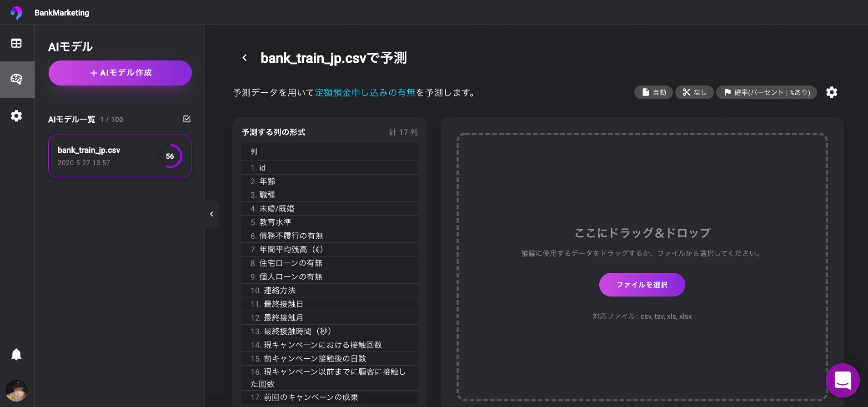Select column row 8. 住宅ローンの有無
The height and width of the screenshot is (407, 868).
[330, 263]
